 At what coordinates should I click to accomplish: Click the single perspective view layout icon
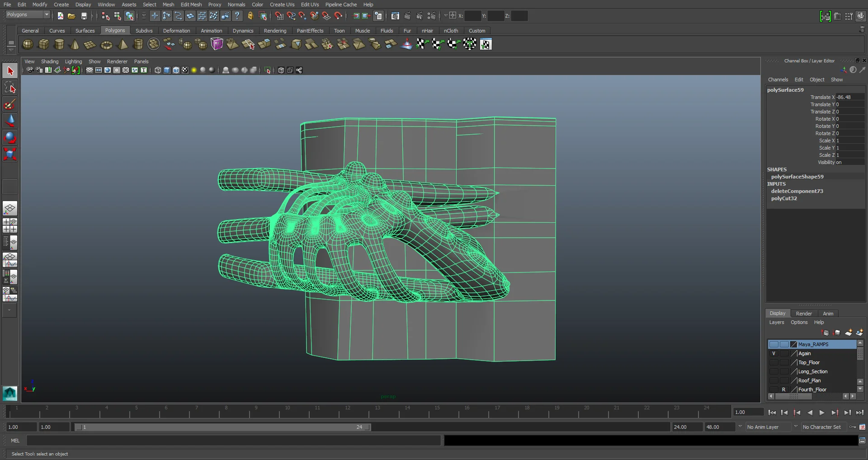coord(10,208)
